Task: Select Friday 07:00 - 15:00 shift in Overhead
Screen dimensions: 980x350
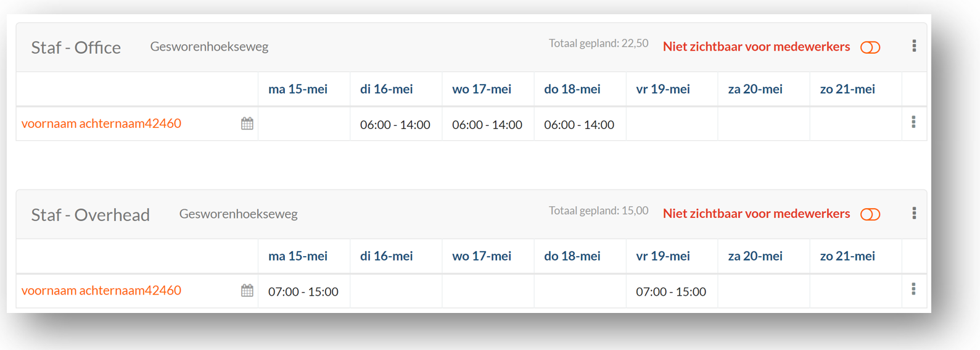Action: pyautogui.click(x=671, y=291)
